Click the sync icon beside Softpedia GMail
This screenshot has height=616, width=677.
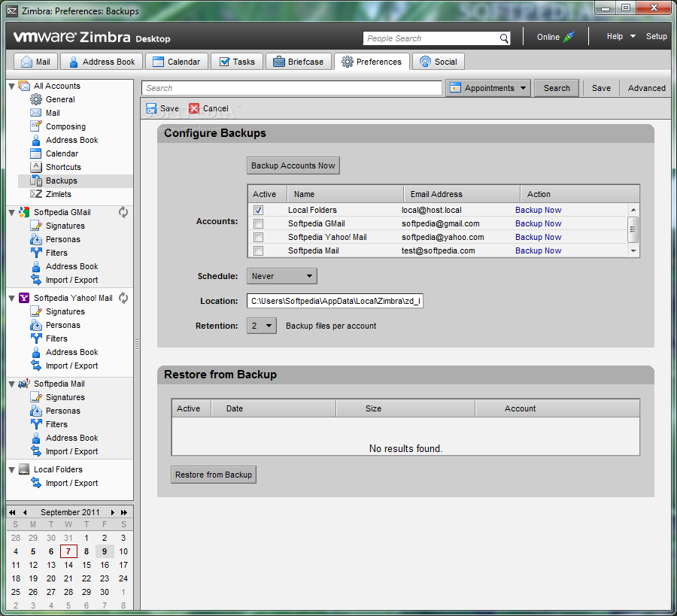point(123,212)
